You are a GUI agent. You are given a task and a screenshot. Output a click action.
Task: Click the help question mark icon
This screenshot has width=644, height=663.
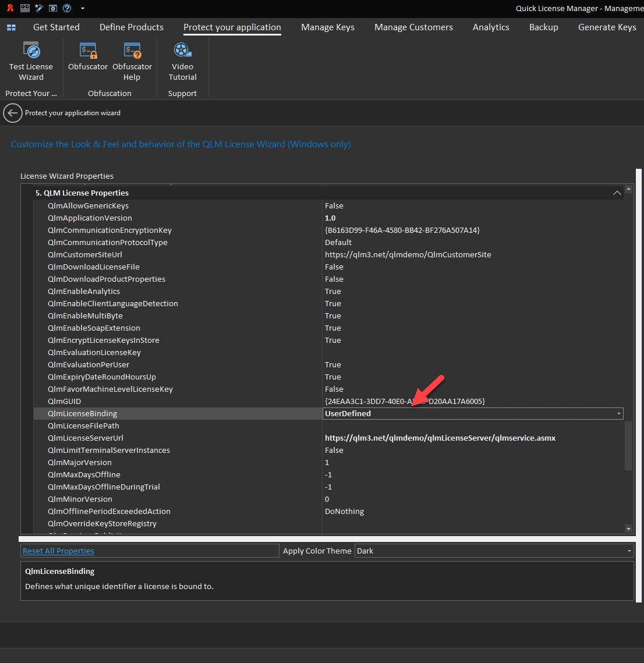(x=67, y=8)
